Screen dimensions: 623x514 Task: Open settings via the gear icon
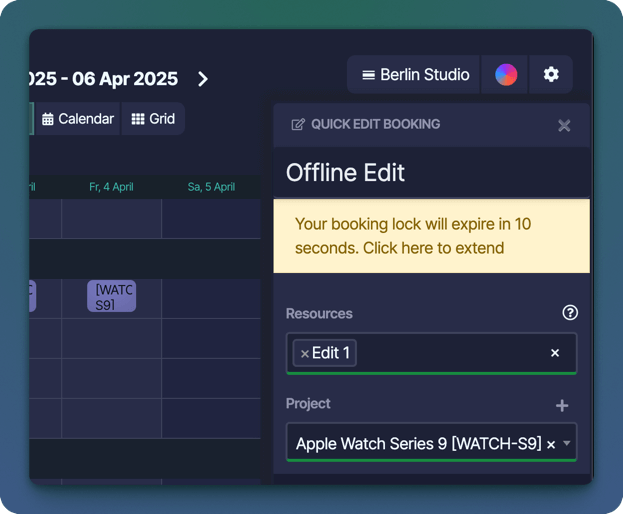point(551,75)
